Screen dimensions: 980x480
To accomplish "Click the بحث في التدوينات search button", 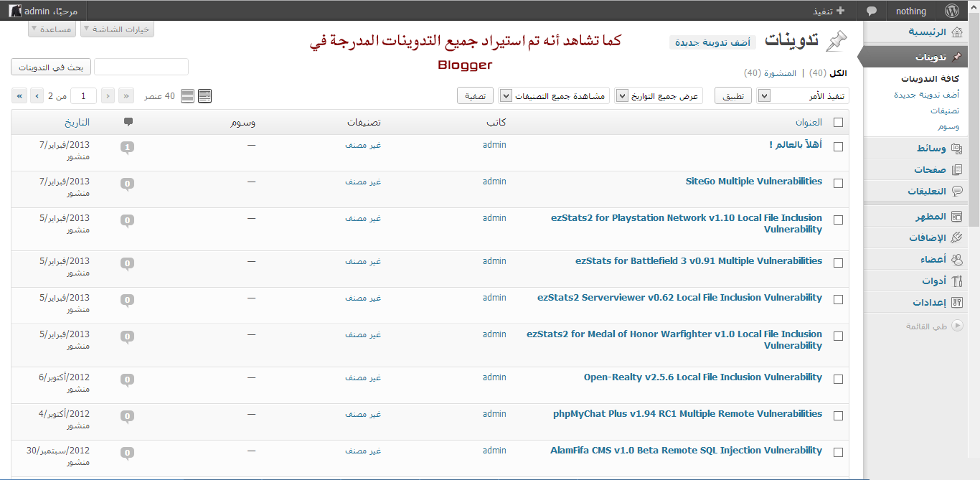I will tap(50, 67).
